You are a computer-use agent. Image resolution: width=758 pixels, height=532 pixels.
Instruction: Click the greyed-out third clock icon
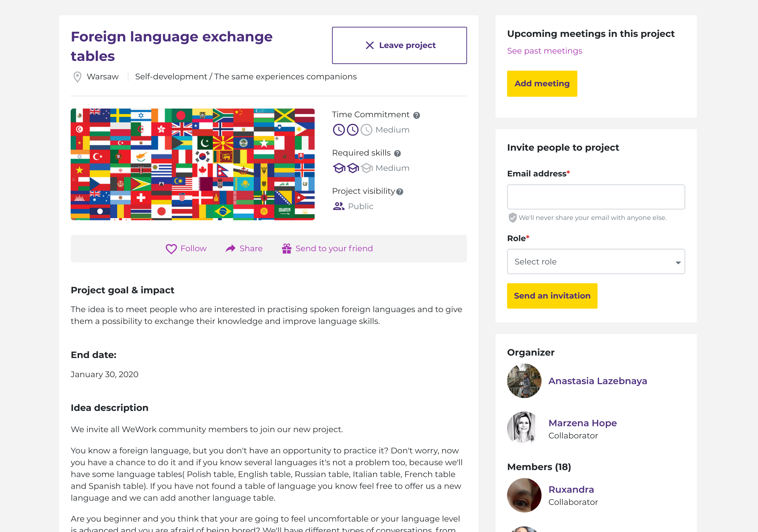point(366,130)
